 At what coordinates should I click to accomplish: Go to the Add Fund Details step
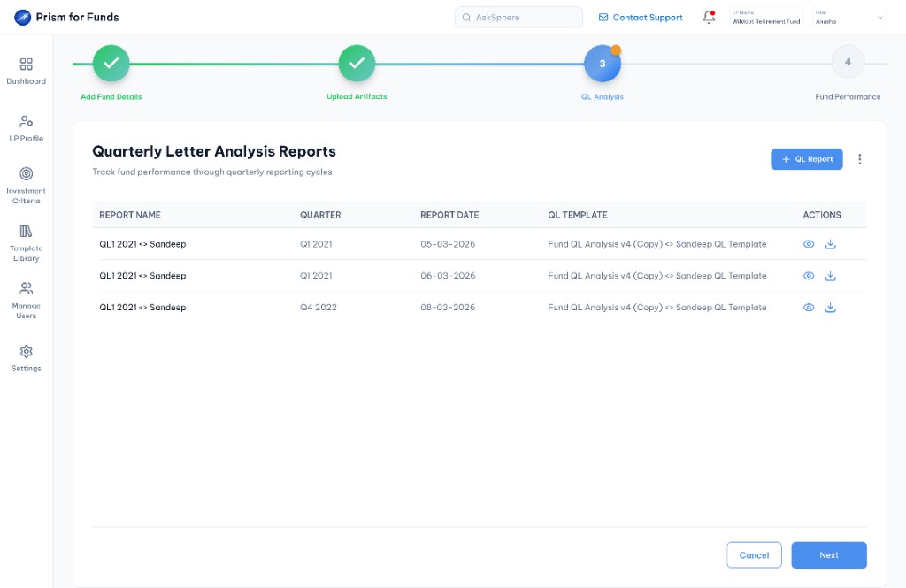(111, 63)
